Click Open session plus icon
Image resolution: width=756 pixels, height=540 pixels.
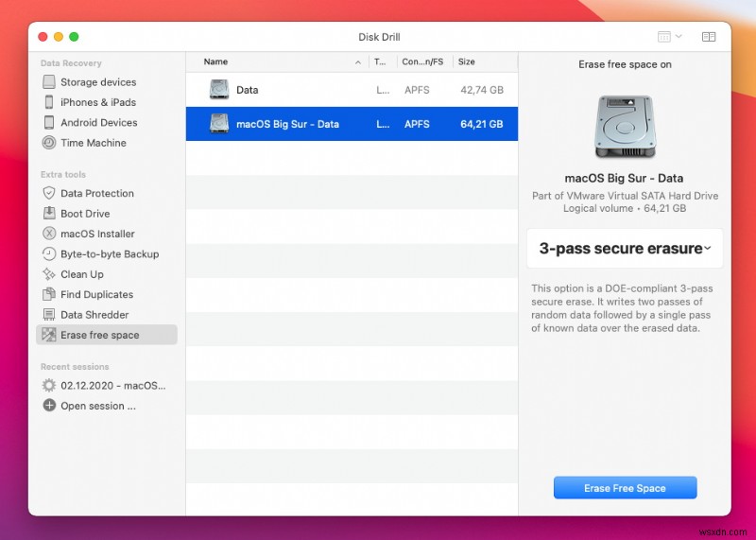[x=49, y=406]
